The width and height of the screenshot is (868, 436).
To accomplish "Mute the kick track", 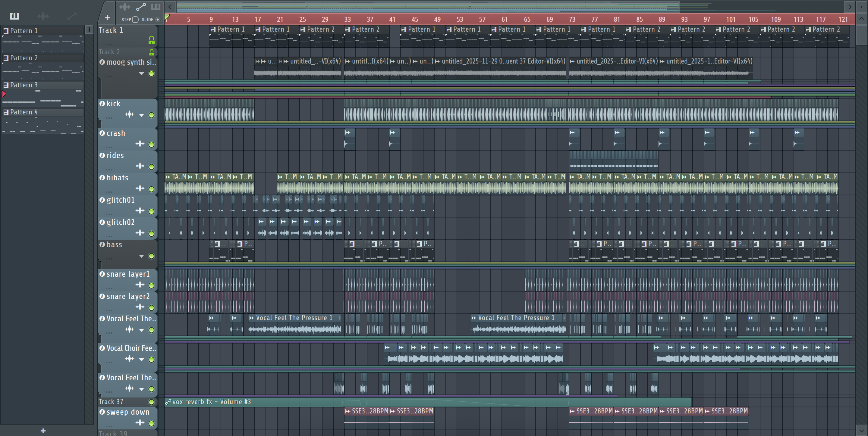I will point(152,115).
